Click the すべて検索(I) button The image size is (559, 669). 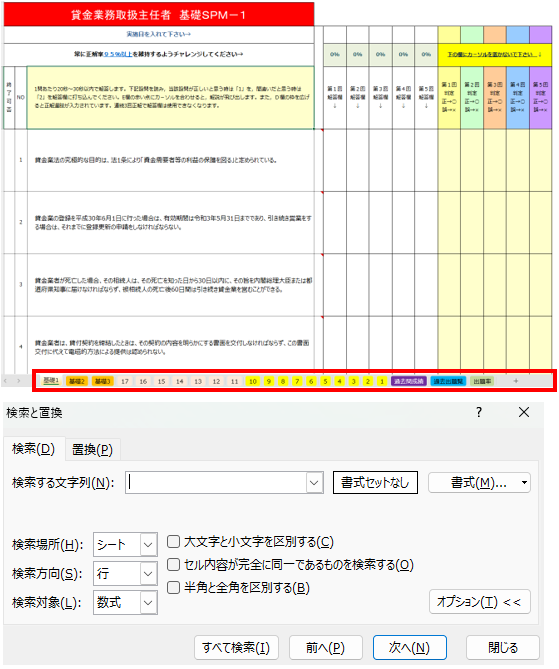click(236, 648)
